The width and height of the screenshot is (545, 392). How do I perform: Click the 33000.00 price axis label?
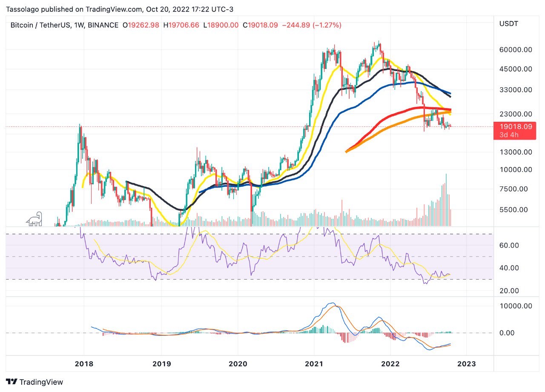tap(516, 90)
